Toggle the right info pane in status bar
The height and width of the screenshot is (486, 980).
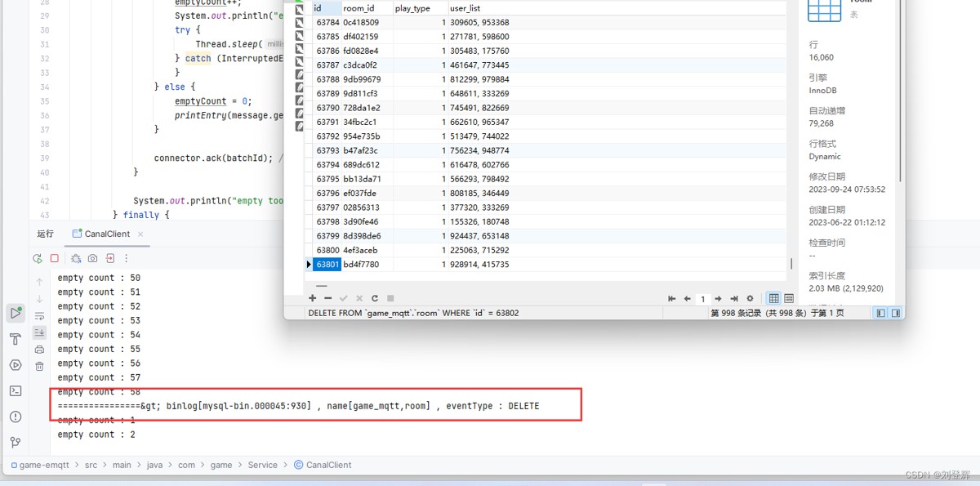click(x=896, y=313)
